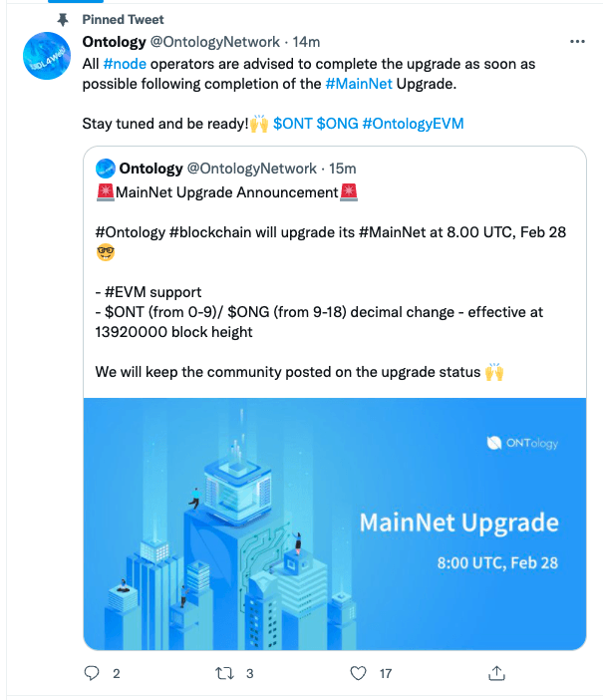603x700 pixels.
Task: Open the share upload icon
Action: point(496,673)
